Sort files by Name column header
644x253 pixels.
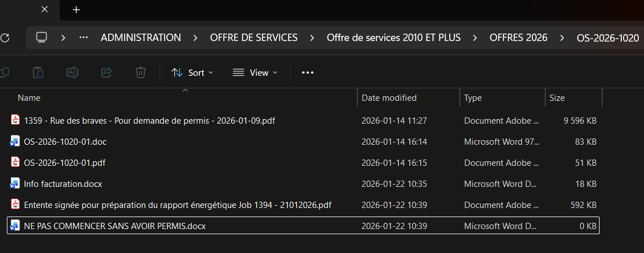click(x=29, y=98)
